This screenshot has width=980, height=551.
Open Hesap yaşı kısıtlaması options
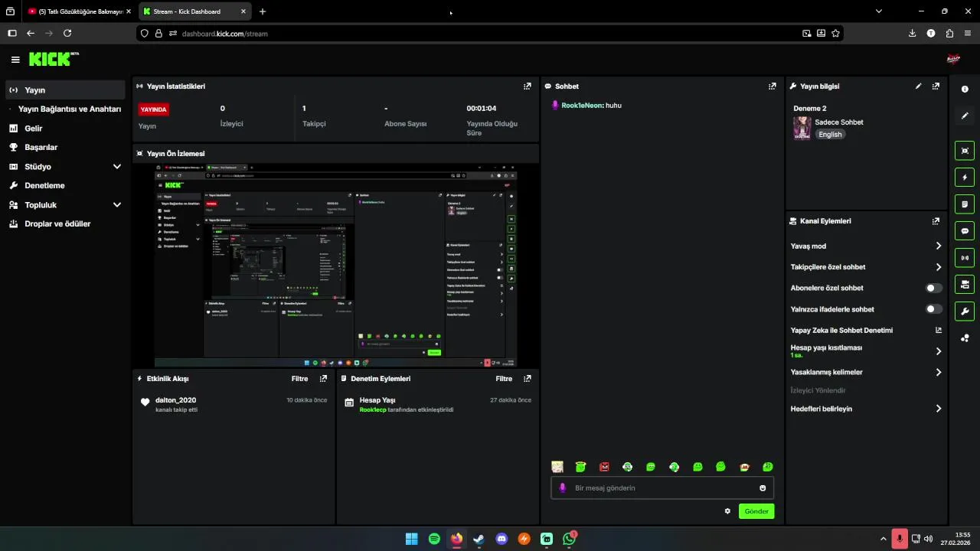tap(865, 351)
